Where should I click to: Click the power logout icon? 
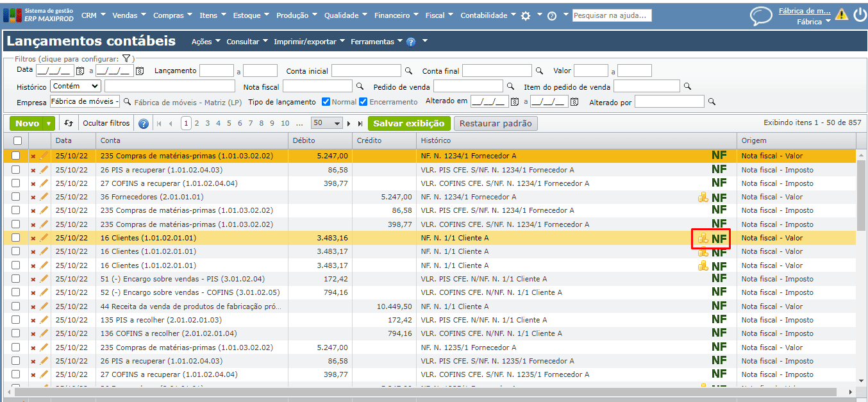click(859, 15)
